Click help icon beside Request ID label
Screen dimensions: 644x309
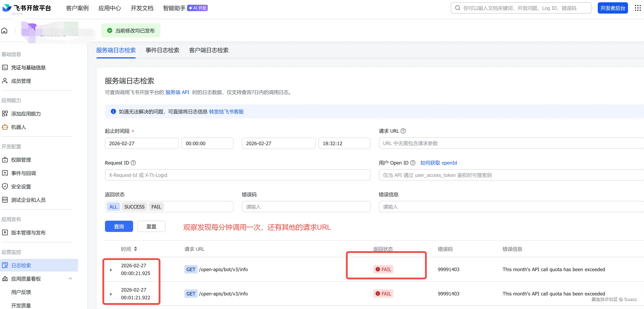pyautogui.click(x=133, y=163)
